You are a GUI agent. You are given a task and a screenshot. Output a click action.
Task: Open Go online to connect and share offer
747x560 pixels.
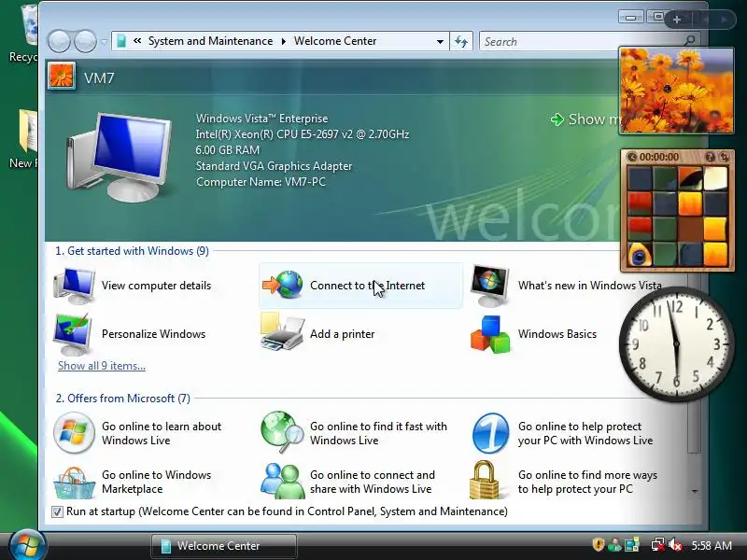point(347,482)
